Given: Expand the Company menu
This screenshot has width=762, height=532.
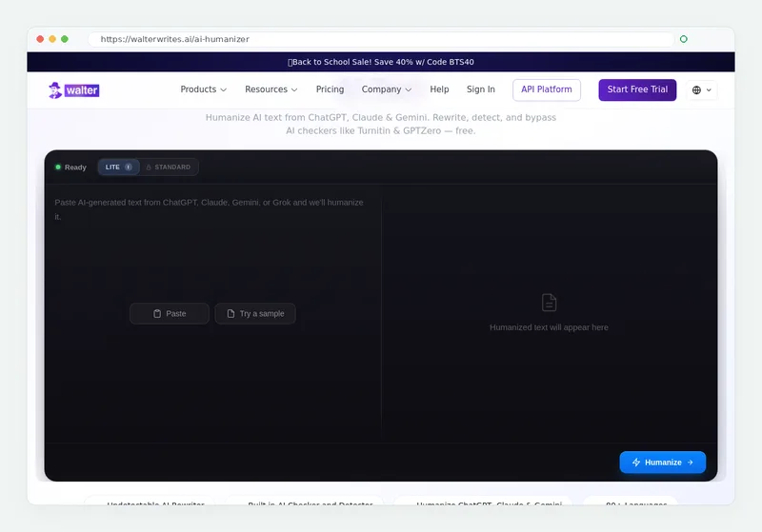Looking at the screenshot, I should pyautogui.click(x=387, y=89).
